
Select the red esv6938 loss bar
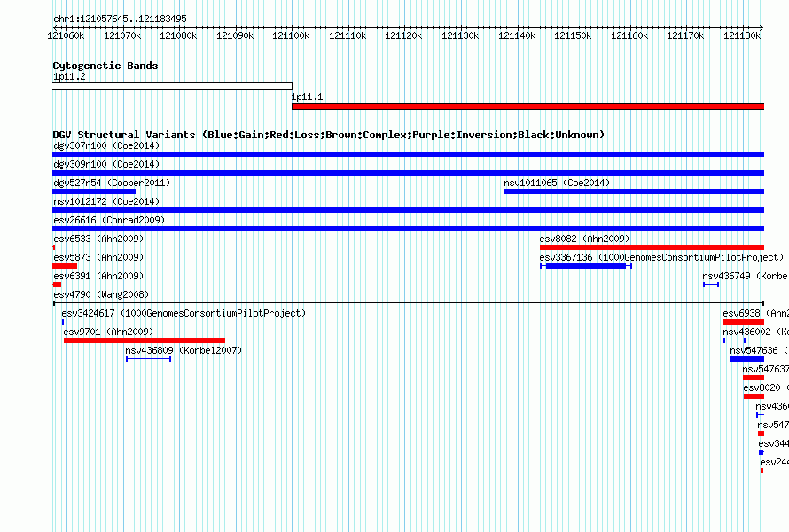point(744,322)
